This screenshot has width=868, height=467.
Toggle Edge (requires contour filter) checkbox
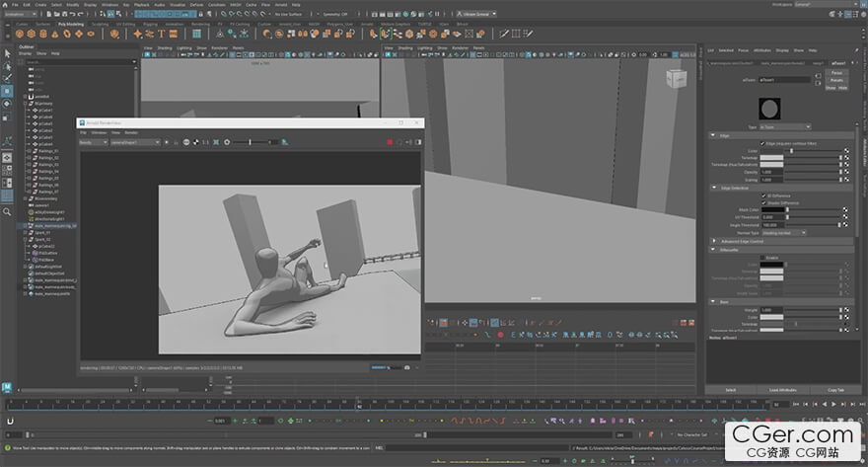[x=762, y=143]
